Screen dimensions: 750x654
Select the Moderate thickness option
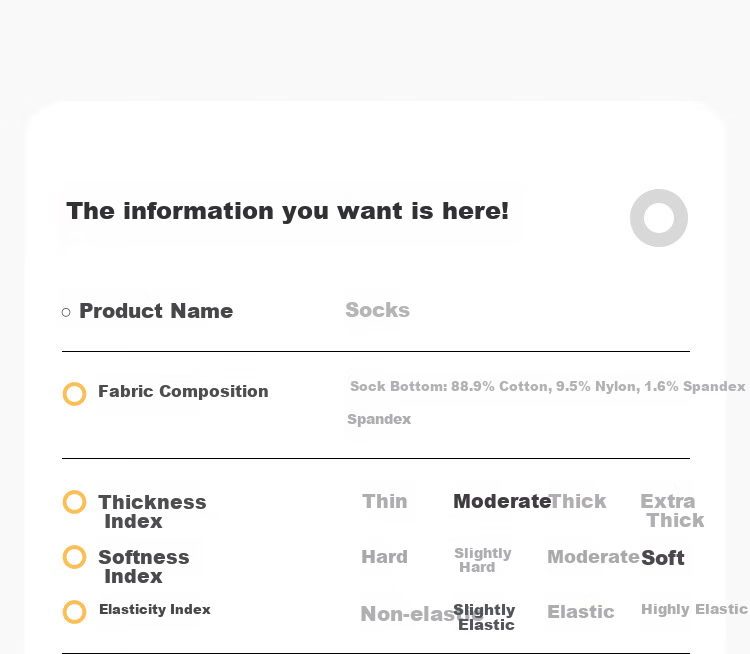[x=502, y=501]
